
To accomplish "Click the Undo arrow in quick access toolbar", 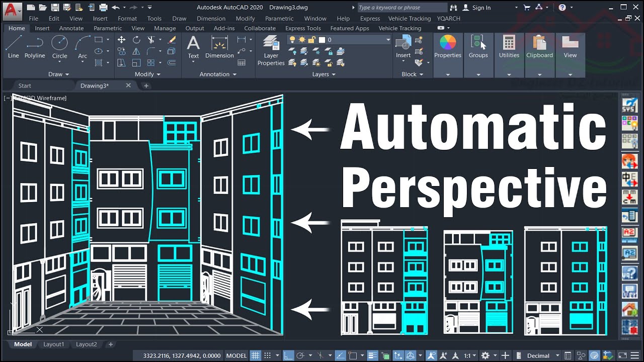I will point(116,8).
